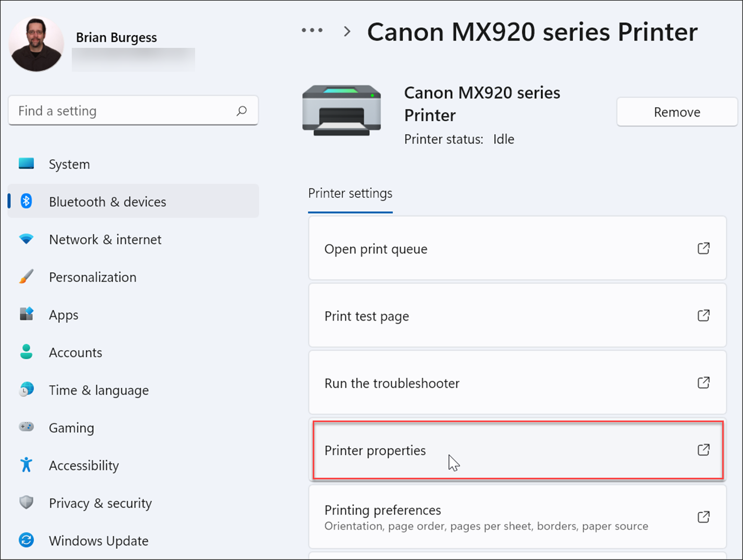The width and height of the screenshot is (743, 560).
Task: Switch to the Printer settings tab
Action: click(x=350, y=193)
